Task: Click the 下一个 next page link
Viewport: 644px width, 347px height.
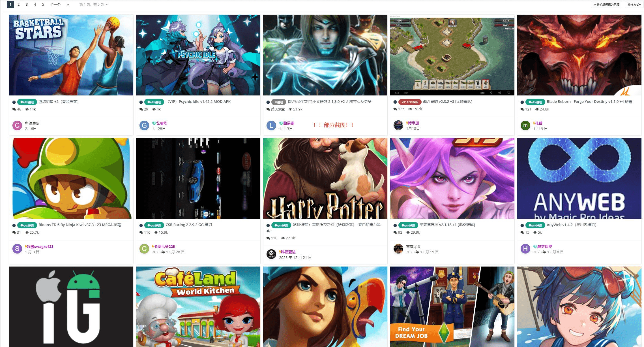Action: point(55,5)
